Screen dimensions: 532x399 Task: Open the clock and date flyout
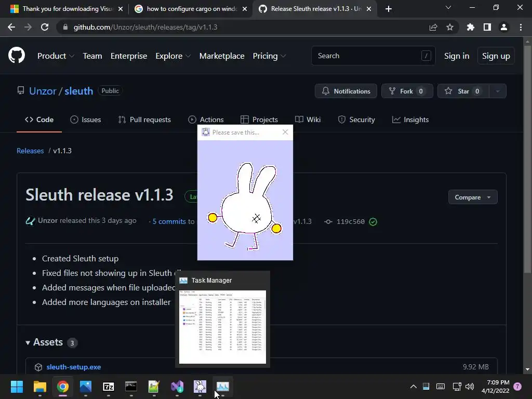495,387
